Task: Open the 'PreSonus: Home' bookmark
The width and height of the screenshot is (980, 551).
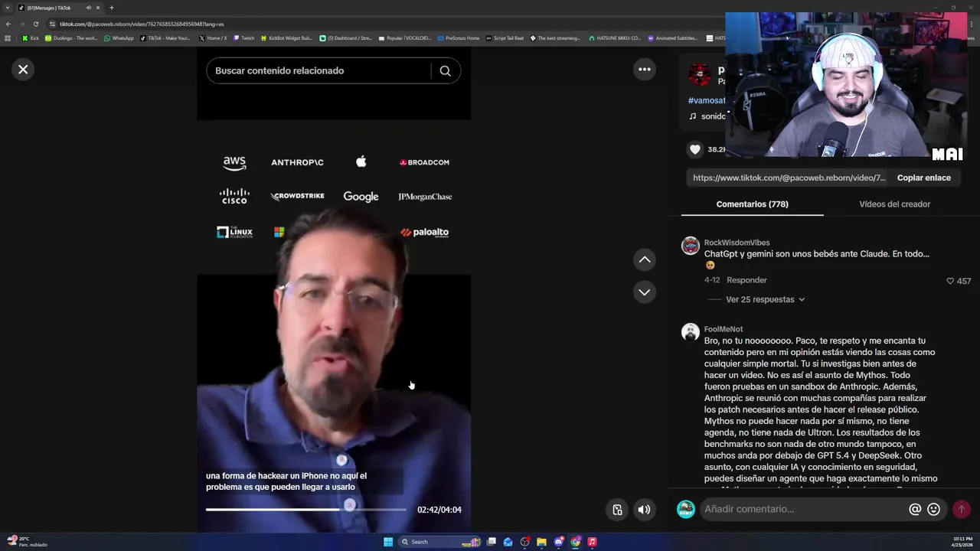Action: pyautogui.click(x=458, y=37)
